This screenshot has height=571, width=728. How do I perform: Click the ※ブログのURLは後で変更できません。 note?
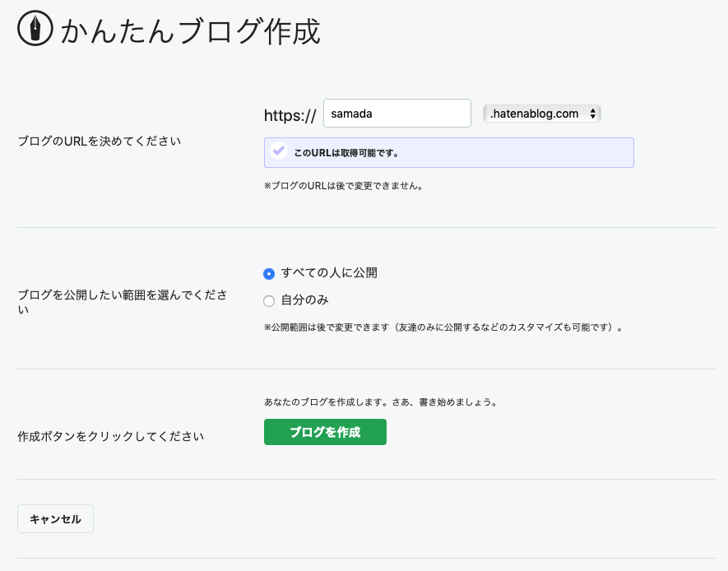344,186
